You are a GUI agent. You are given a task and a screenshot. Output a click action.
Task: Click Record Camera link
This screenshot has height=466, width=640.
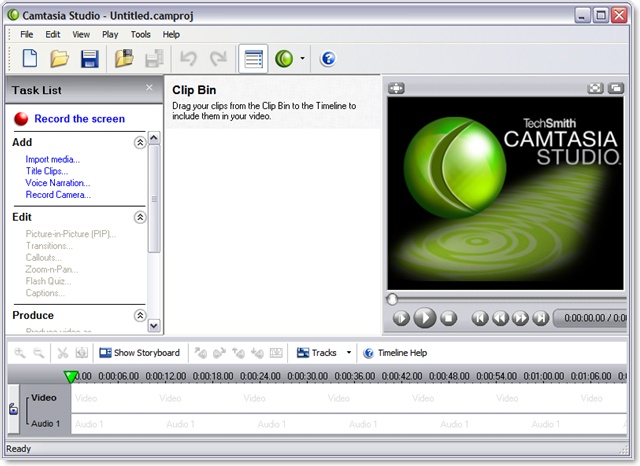coord(58,195)
